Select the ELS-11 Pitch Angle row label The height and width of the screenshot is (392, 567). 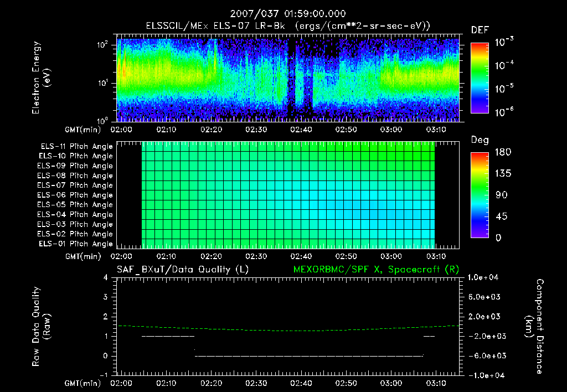pyautogui.click(x=76, y=147)
